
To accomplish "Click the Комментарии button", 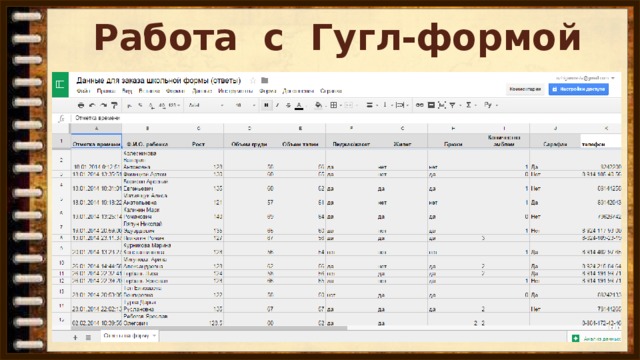I will (525, 89).
